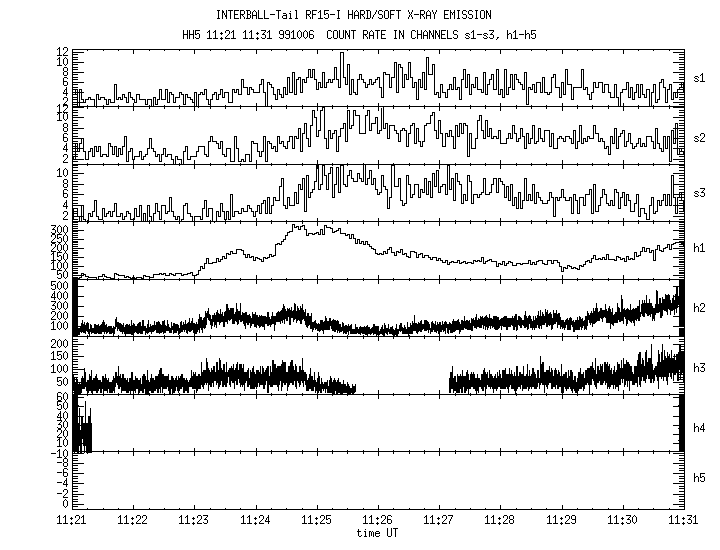Click the 300 value on the h1 axis
Viewport: 720px width, 550px height.
tap(60, 229)
